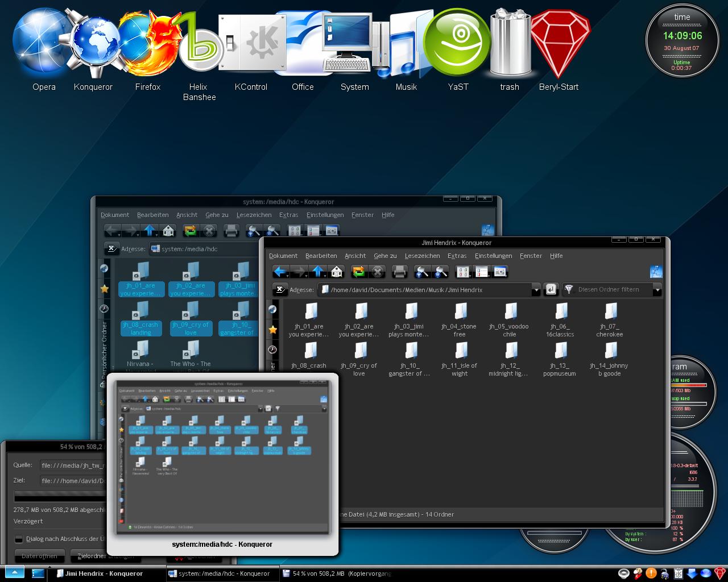Open Bearbeiten menu in Jimi Hendrix window
The image size is (728, 582).
[321, 256]
